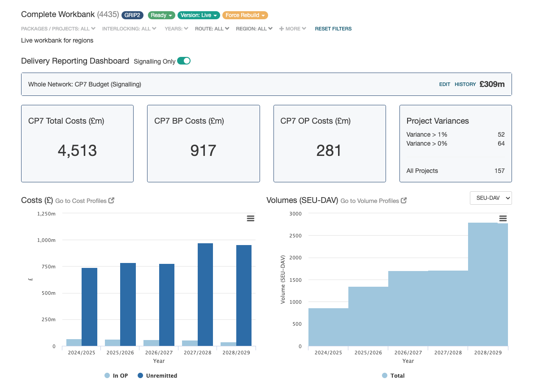Open the Region filter menu
Viewport: 538px width, 392px height.
click(x=254, y=29)
